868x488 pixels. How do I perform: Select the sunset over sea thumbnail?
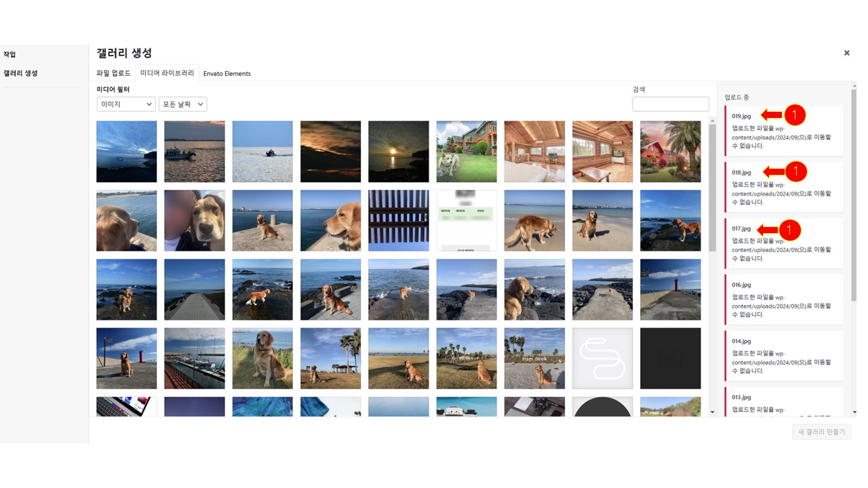coord(398,152)
